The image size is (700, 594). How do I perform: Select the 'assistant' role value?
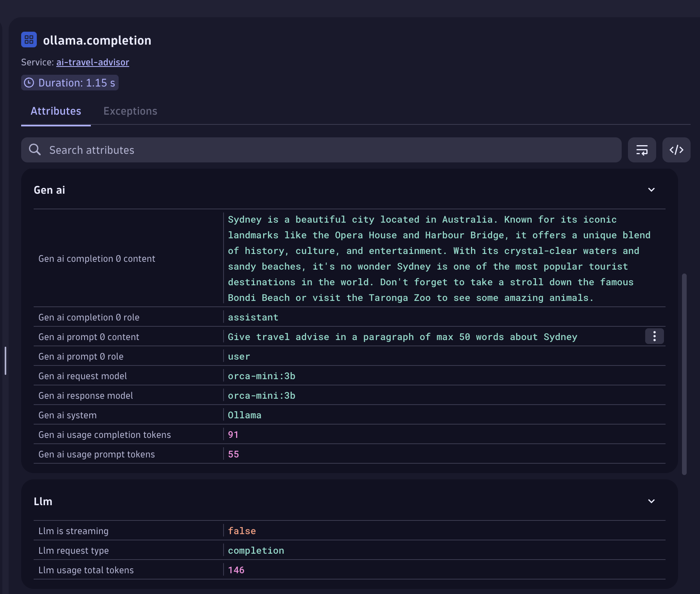coord(253,317)
